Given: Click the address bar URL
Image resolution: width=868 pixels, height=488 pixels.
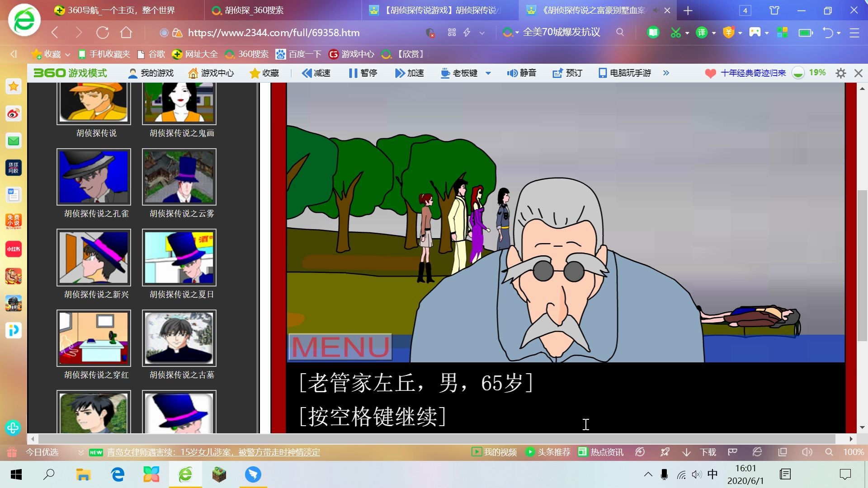Looking at the screenshot, I should (274, 33).
